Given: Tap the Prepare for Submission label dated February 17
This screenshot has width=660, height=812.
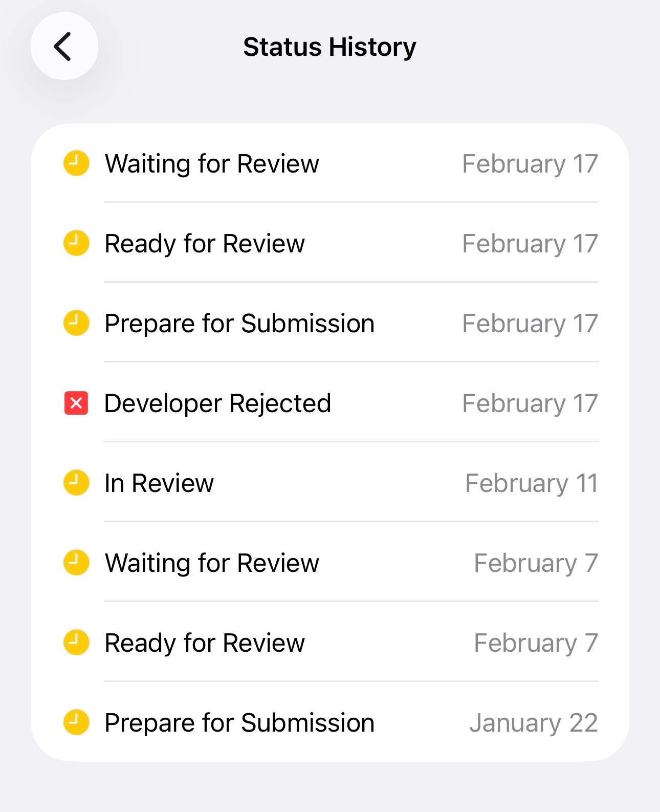Looking at the screenshot, I should pyautogui.click(x=239, y=324).
